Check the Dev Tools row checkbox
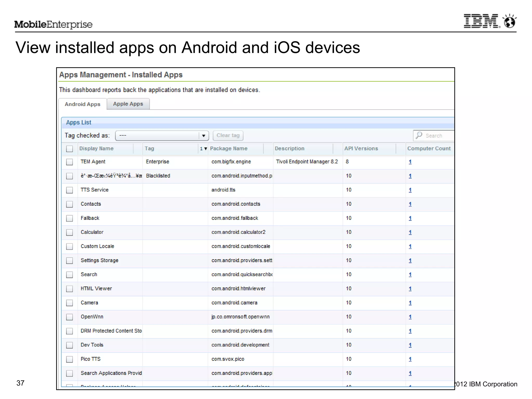Viewport: 532px width, 399px height. (69, 345)
